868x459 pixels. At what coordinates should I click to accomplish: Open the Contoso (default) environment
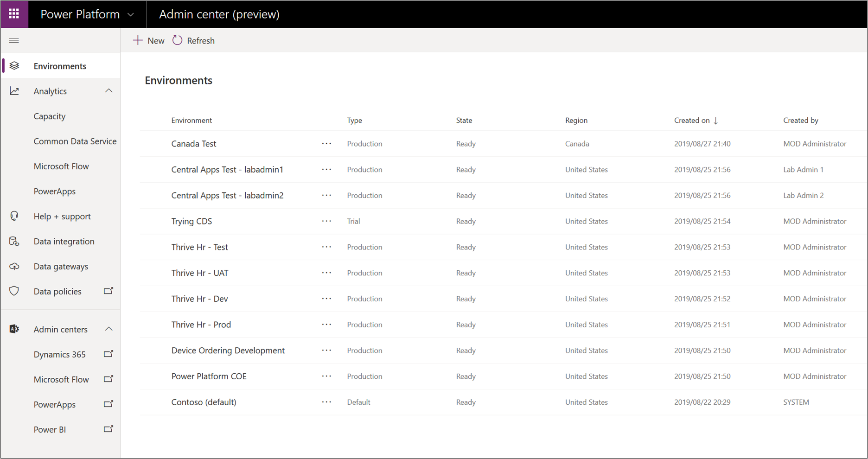204,402
